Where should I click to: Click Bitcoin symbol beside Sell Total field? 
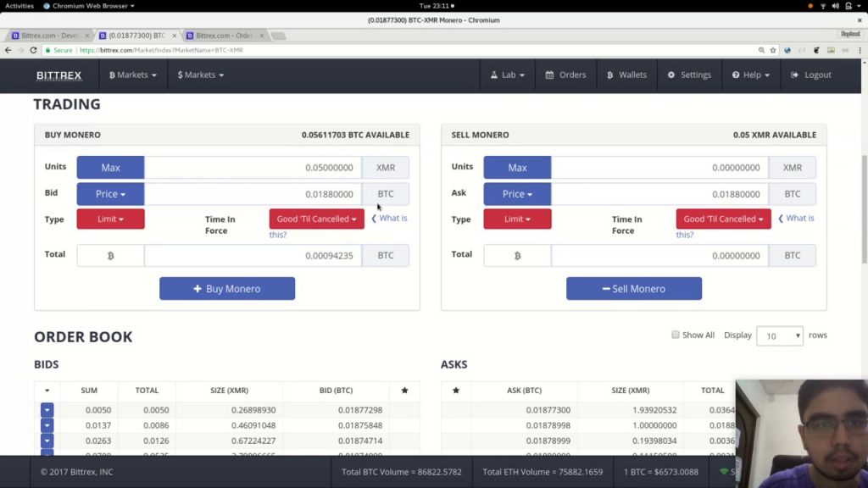(518, 256)
